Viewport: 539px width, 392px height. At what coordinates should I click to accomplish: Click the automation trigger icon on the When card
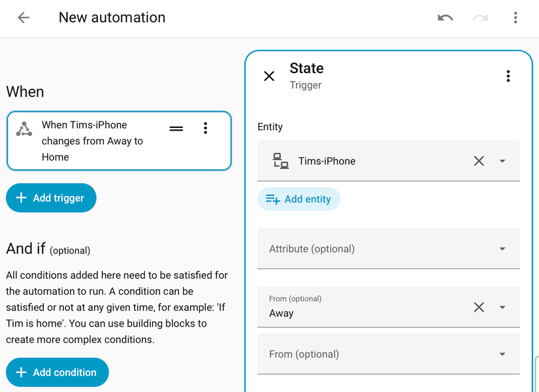pos(24,129)
